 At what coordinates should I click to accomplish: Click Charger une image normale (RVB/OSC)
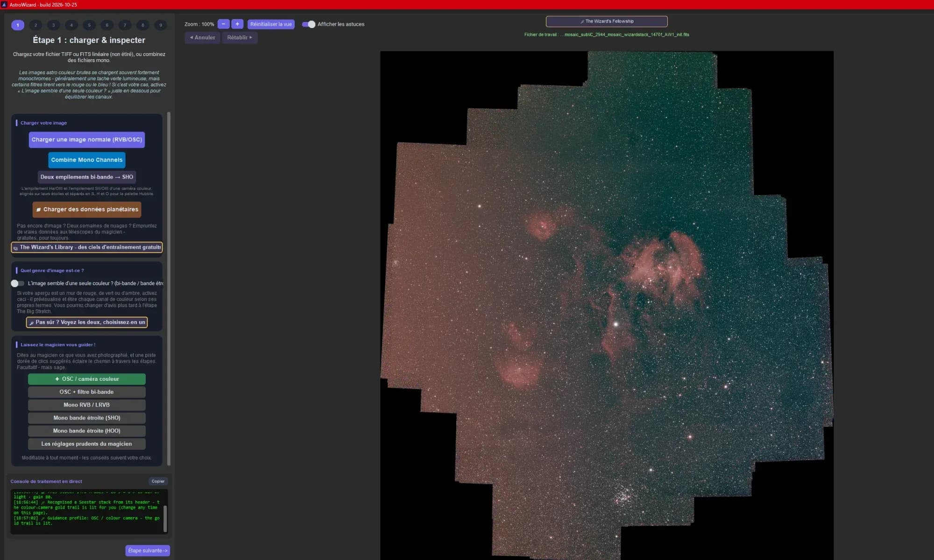[x=87, y=140]
